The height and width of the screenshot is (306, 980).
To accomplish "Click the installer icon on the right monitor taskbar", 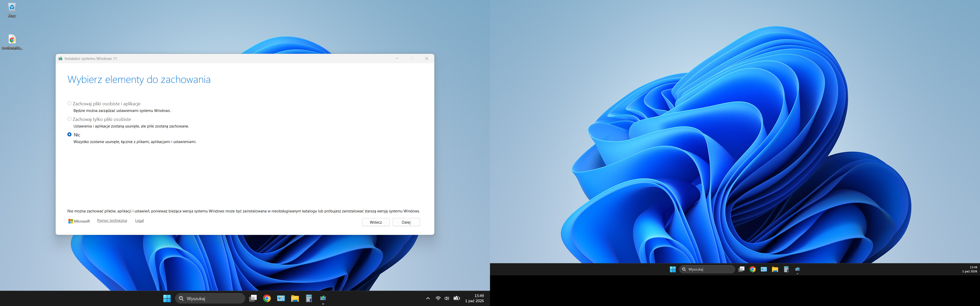I will click(797, 269).
